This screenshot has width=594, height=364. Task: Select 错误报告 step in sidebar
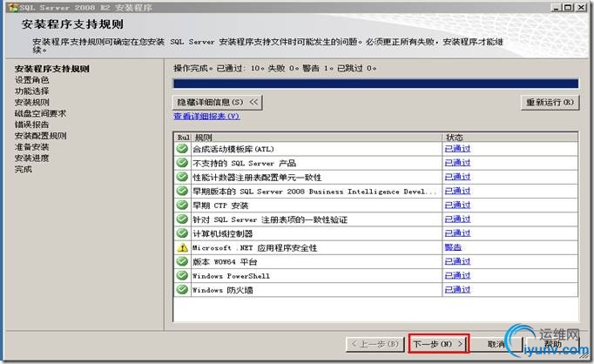(x=32, y=125)
